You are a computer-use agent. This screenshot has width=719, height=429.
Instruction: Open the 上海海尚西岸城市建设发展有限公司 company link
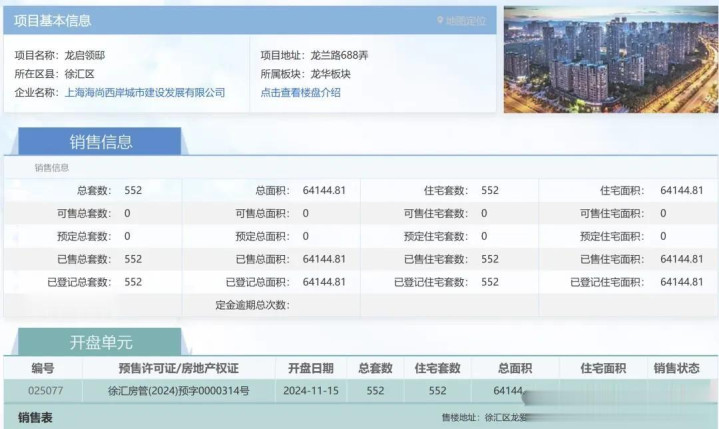(144, 92)
